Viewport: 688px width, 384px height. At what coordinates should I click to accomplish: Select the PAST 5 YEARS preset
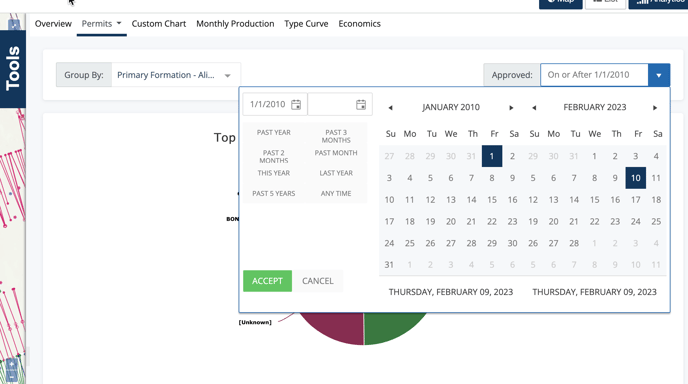(x=274, y=194)
